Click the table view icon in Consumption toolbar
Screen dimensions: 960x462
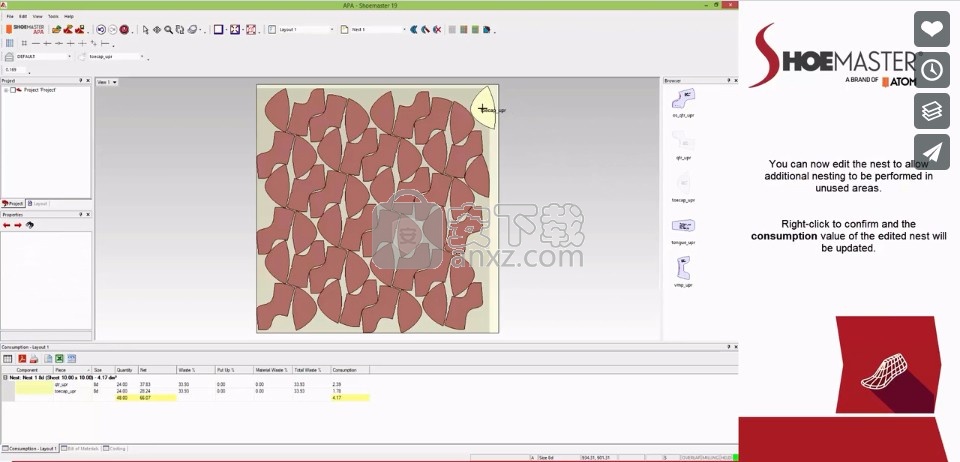coord(8,359)
